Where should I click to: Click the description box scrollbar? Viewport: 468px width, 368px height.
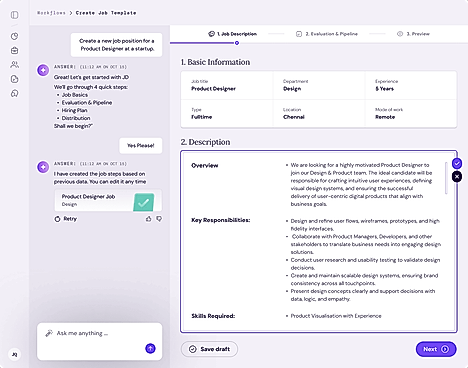(x=446, y=178)
